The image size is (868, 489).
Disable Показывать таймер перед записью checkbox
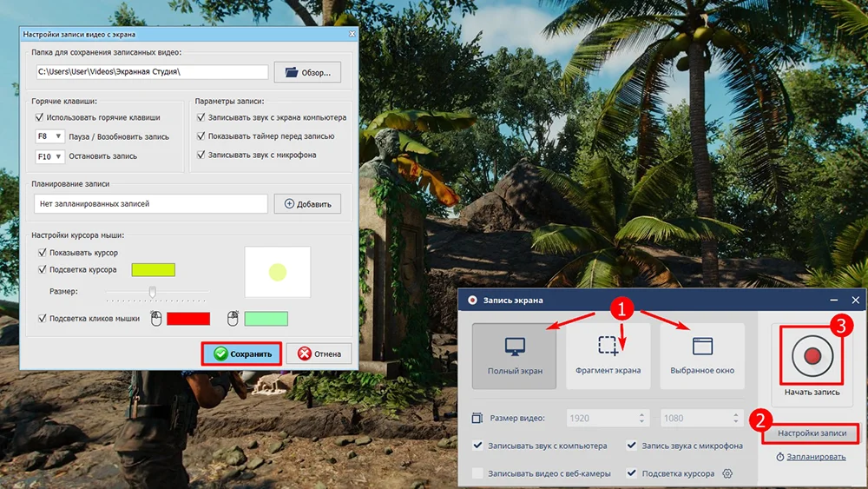(201, 136)
